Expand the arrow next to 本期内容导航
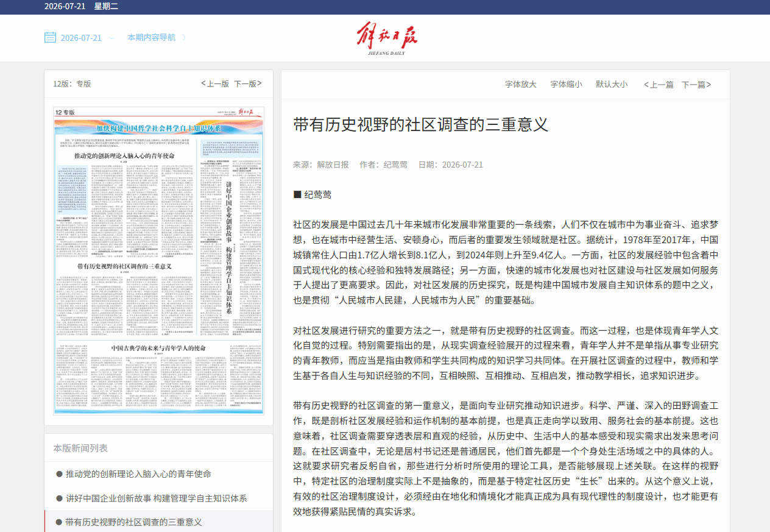The image size is (770, 532). click(183, 37)
